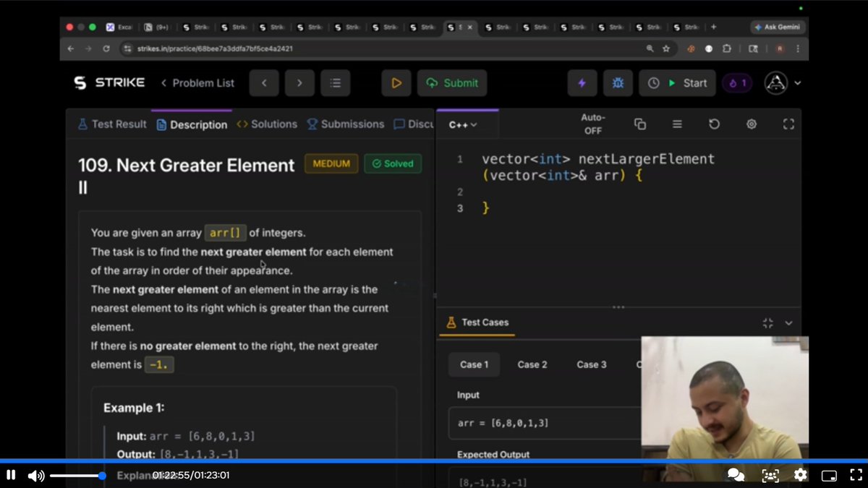Collapse the Test Cases panel icon
This screenshot has width=868, height=488.
(768, 323)
